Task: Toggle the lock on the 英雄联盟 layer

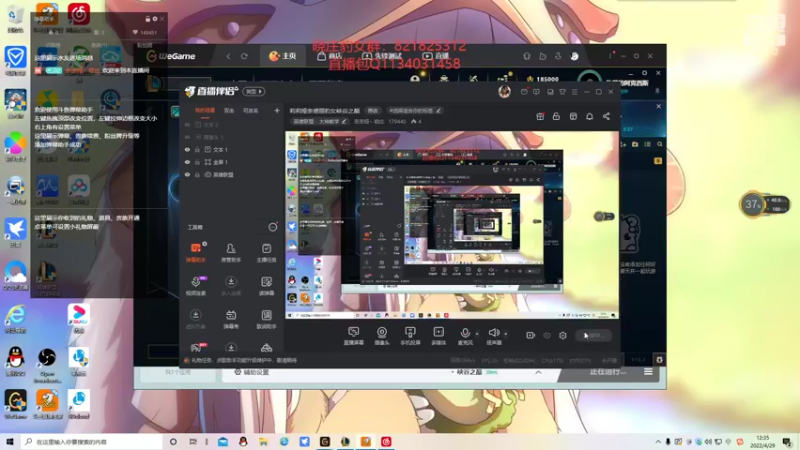Action: (x=197, y=174)
